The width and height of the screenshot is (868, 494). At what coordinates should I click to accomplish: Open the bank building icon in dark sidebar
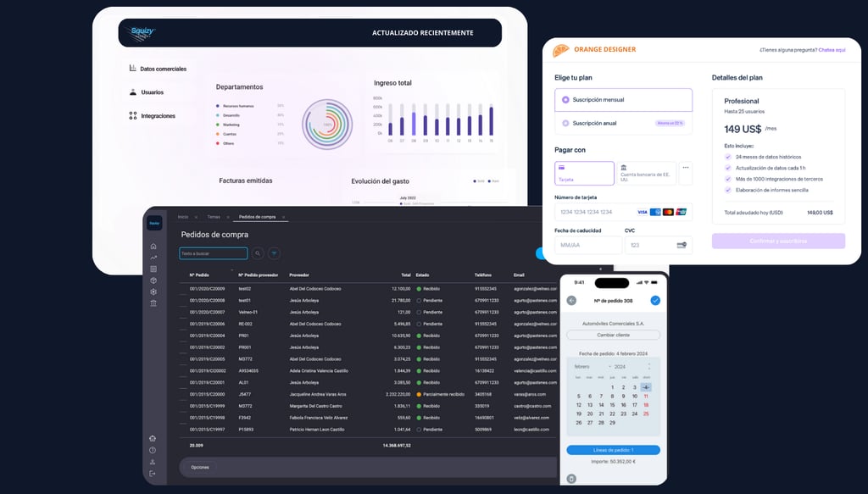153,303
